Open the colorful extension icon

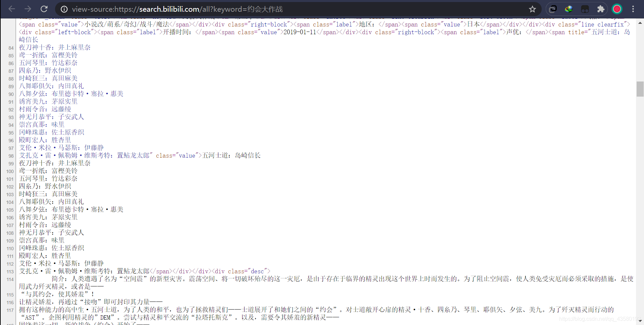[569, 9]
